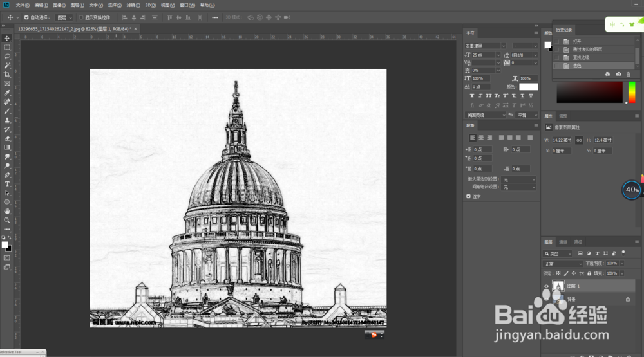Screen dimensions: 644x357
Task: Select the Gradient tool
Action: pos(7,147)
